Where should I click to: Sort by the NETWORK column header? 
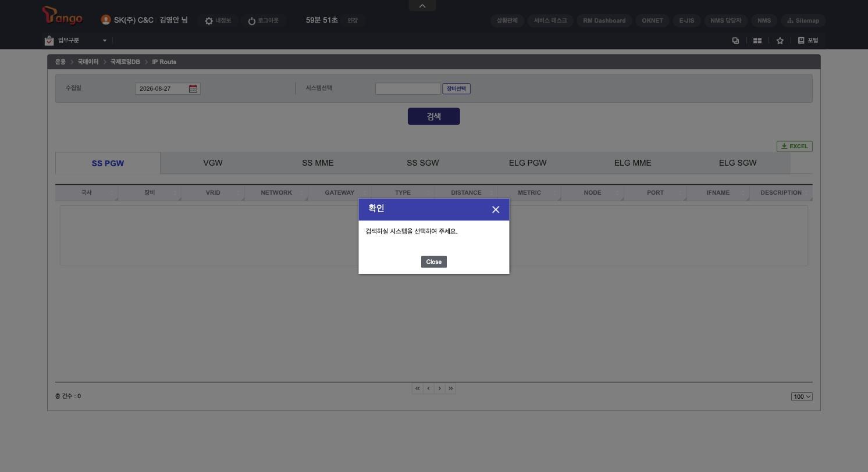(276, 193)
